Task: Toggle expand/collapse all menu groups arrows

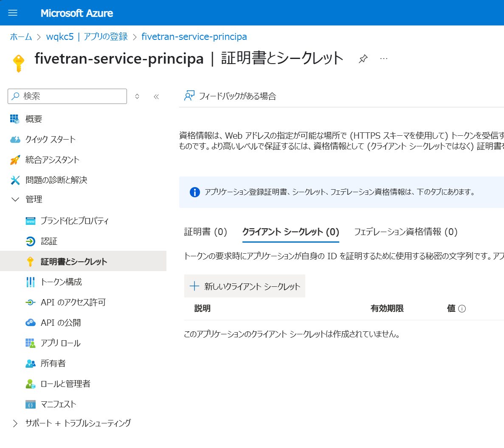Action: tap(137, 96)
